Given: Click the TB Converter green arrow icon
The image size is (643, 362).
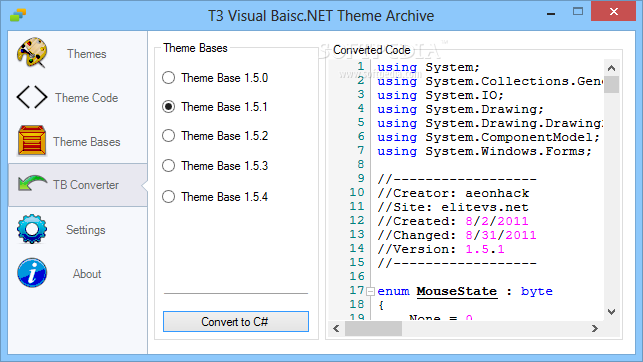Looking at the screenshot, I should [x=32, y=184].
